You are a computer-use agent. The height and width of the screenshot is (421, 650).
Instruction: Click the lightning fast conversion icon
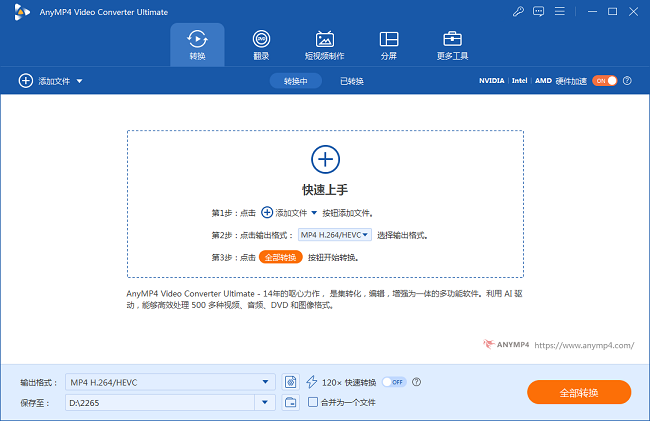[x=311, y=382]
